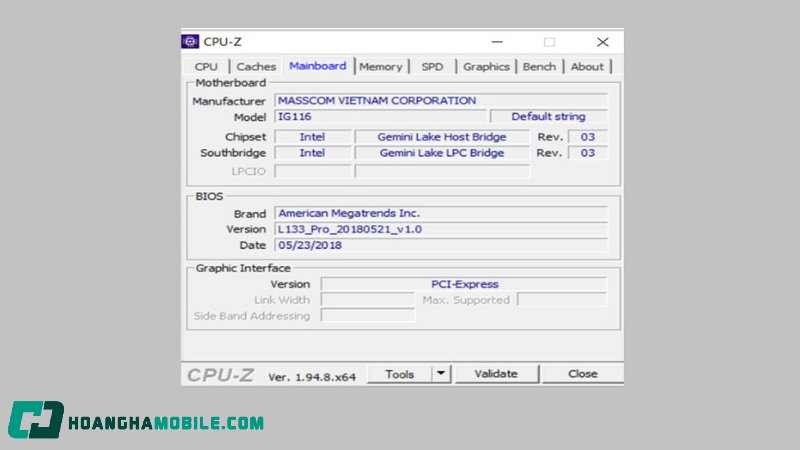This screenshot has height=450, width=800.
Task: Click the Model value IG116
Action: [381, 117]
